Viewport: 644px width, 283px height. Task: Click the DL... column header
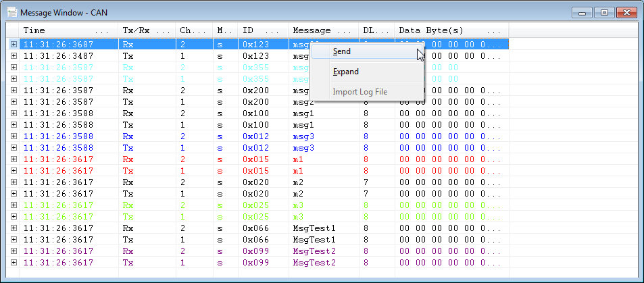click(x=376, y=30)
